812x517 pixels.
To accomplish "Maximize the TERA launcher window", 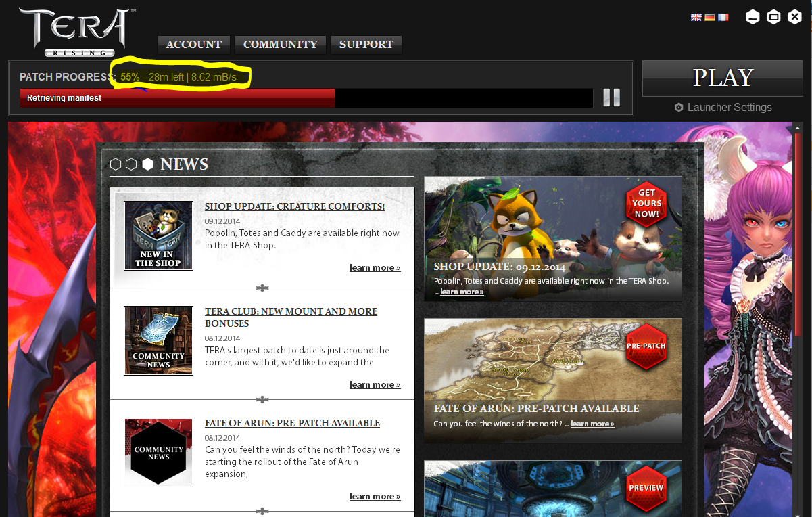I will (774, 17).
